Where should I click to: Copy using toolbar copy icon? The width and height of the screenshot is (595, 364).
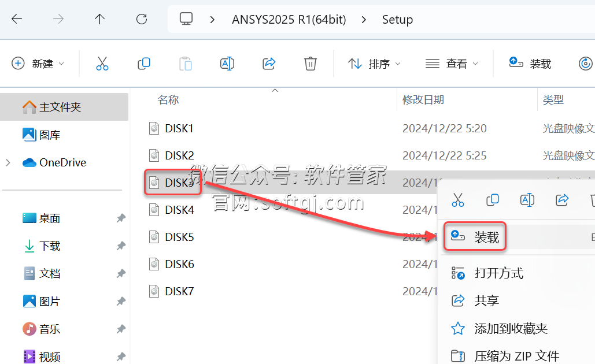[144, 64]
